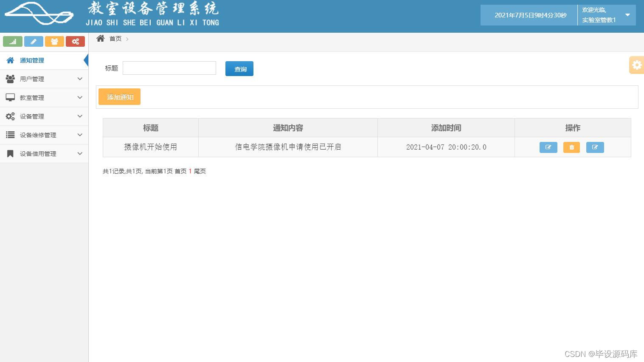Click the 摄像机开始使用 title cell
The image size is (644, 362).
[151, 147]
